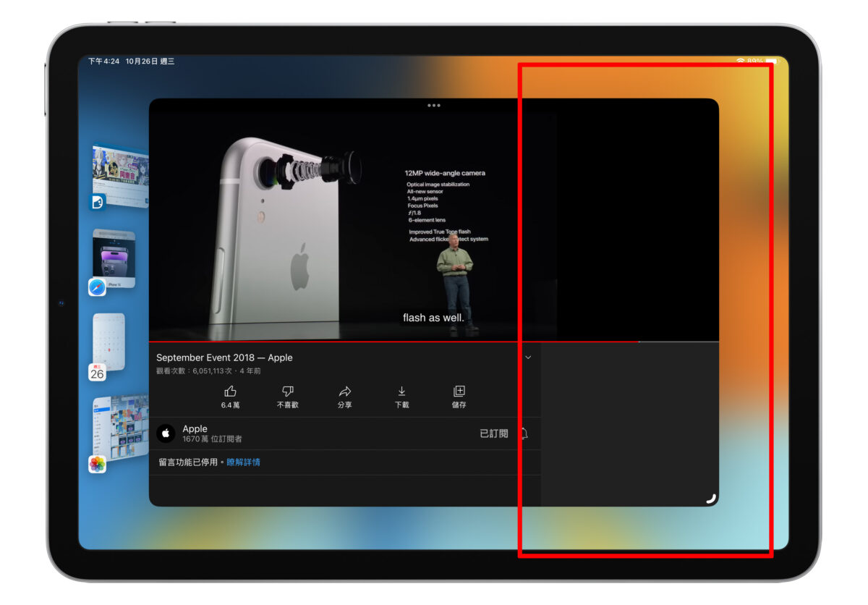Open the 瞭解詳情 link
Image resolution: width=868 pixels, height=605 pixels.
tap(243, 462)
